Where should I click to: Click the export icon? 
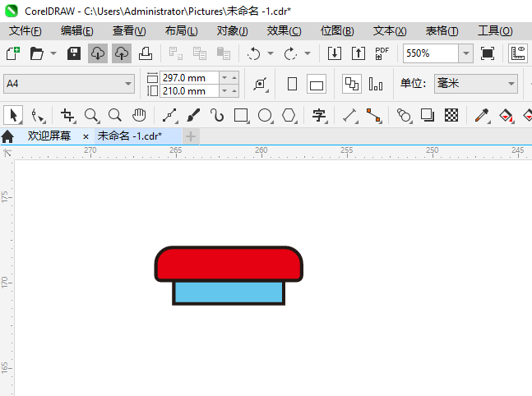[x=359, y=53]
